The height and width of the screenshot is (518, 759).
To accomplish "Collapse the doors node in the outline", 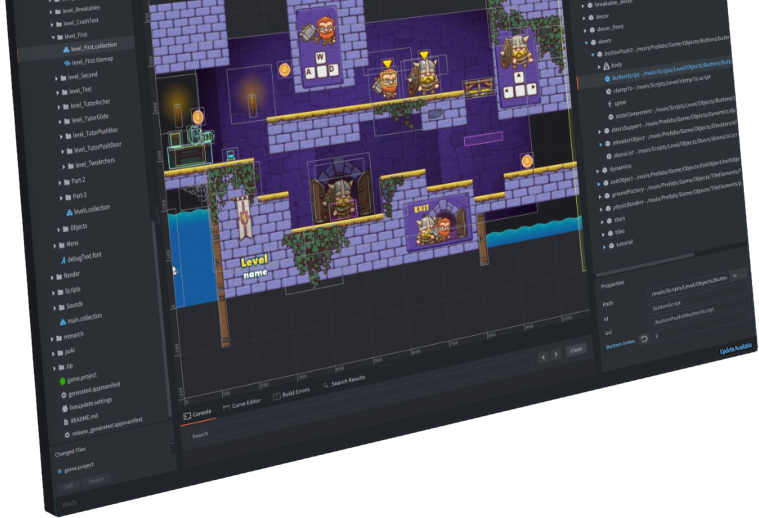I will click(586, 43).
